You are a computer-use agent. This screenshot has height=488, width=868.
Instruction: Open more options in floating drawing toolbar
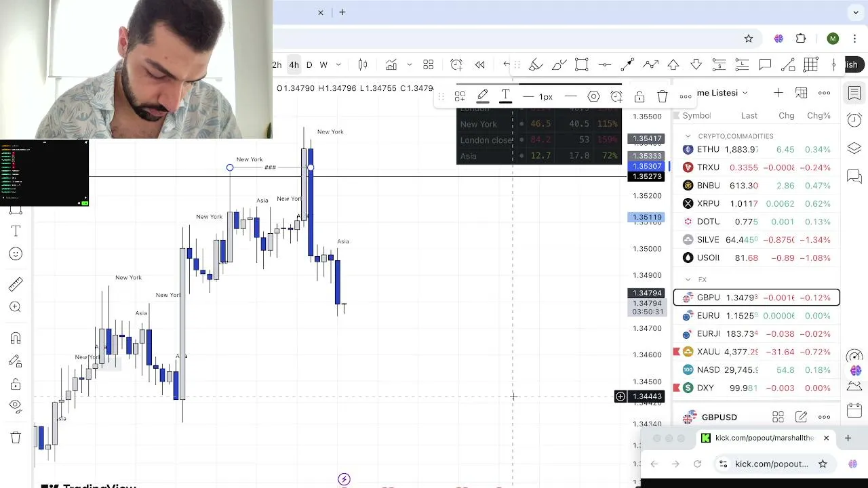(x=686, y=97)
